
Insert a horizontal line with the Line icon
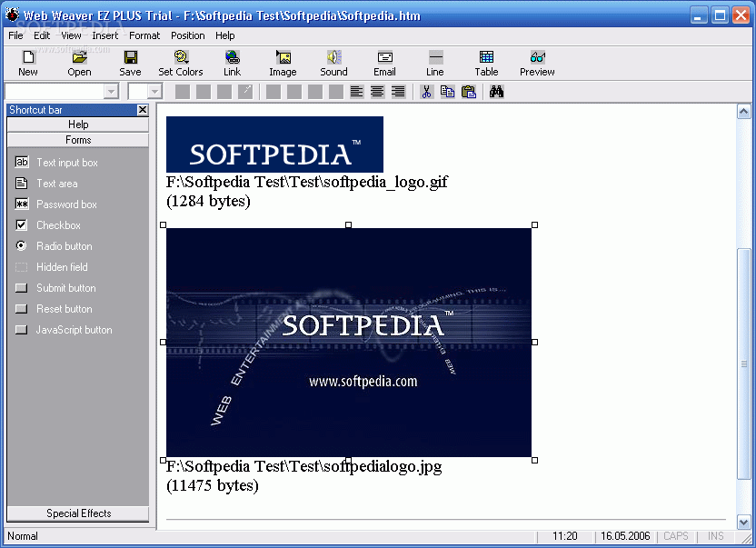click(435, 64)
